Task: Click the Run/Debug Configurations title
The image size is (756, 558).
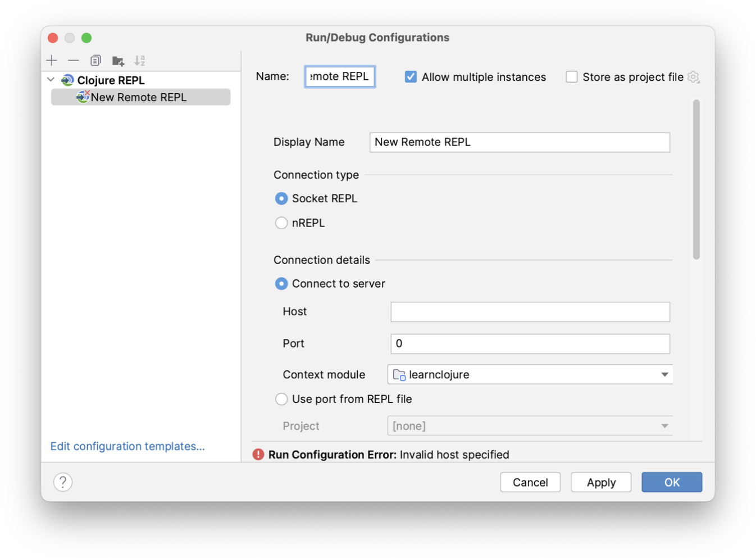Action: [x=377, y=38]
